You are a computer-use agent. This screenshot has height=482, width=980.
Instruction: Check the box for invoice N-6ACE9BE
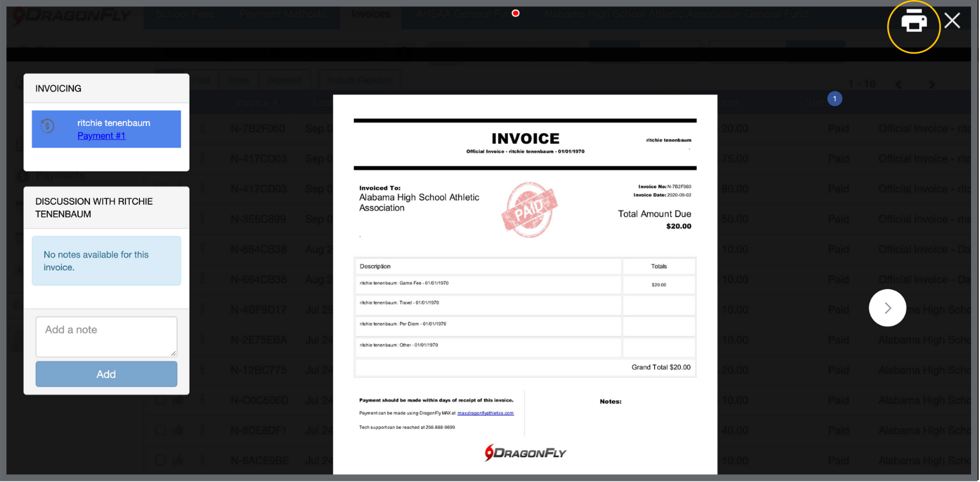[x=161, y=460]
